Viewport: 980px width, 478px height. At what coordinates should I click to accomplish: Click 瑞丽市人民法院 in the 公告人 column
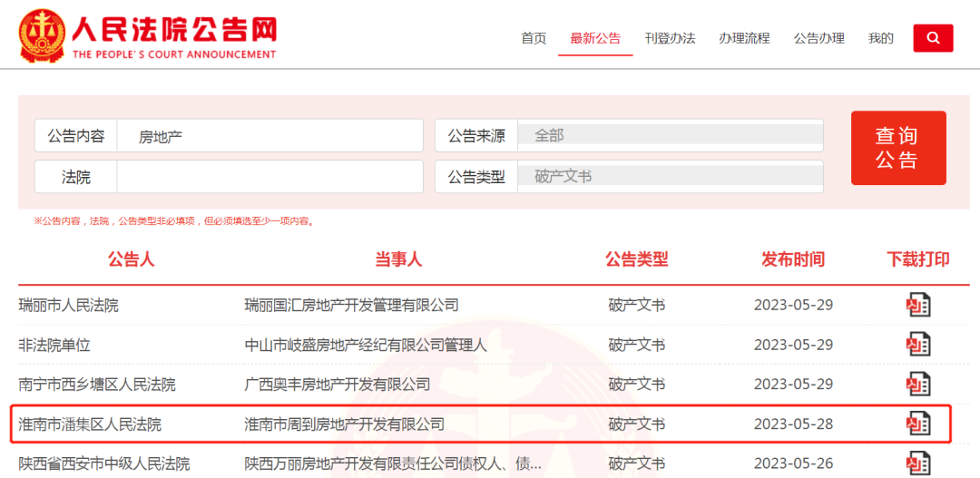[x=68, y=306]
